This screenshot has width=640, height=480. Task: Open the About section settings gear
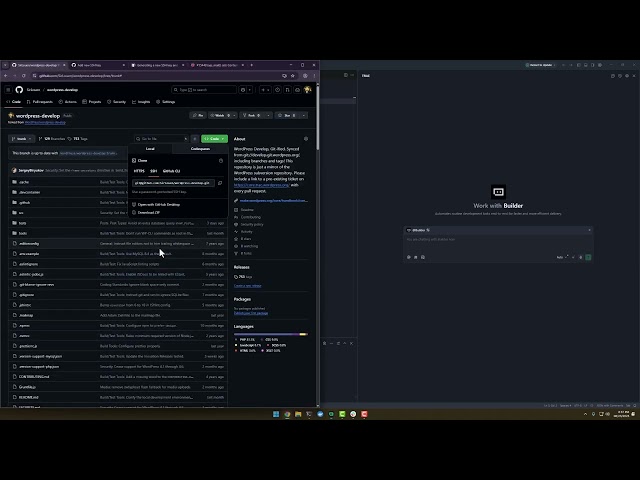tap(306, 139)
